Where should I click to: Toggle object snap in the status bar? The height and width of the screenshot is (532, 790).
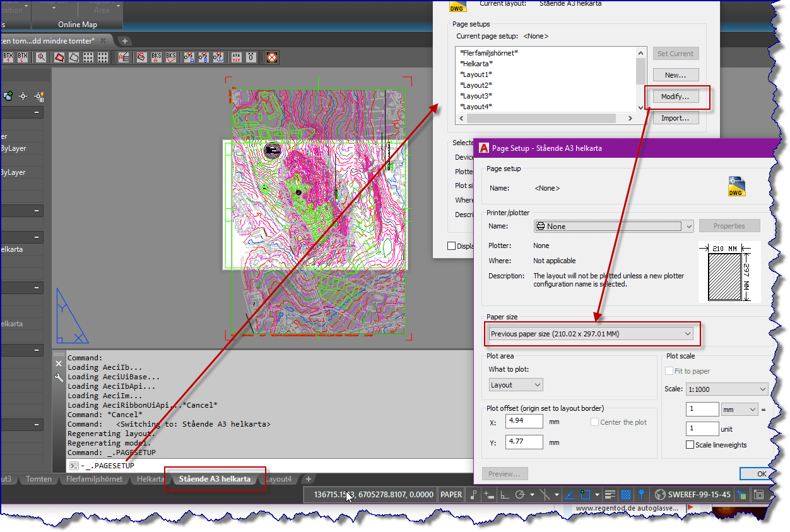(x=545, y=495)
